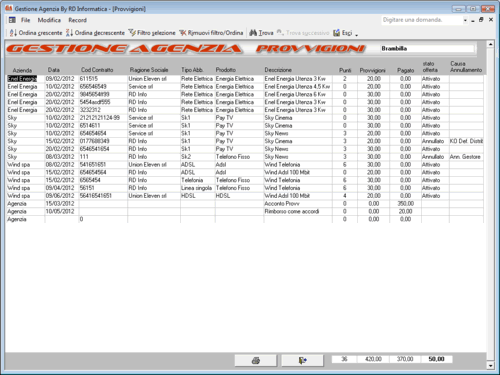Image resolution: width=500 pixels, height=375 pixels.
Task: Click date 09/06/2012 cell
Action: pyautogui.click(x=61, y=196)
